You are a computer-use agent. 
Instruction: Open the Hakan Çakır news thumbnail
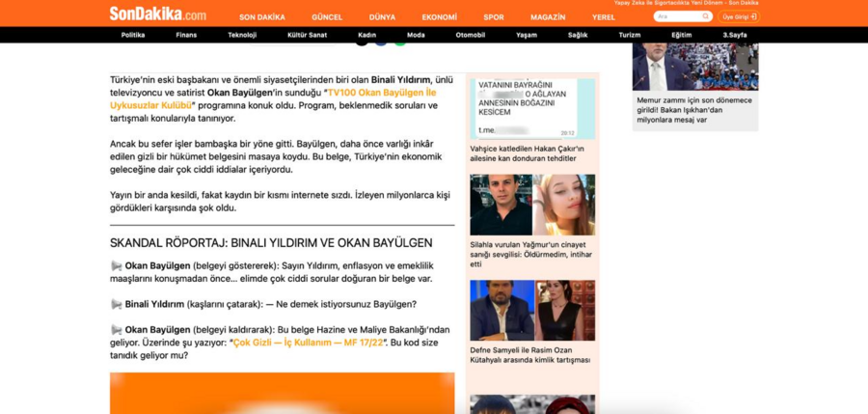(532, 108)
